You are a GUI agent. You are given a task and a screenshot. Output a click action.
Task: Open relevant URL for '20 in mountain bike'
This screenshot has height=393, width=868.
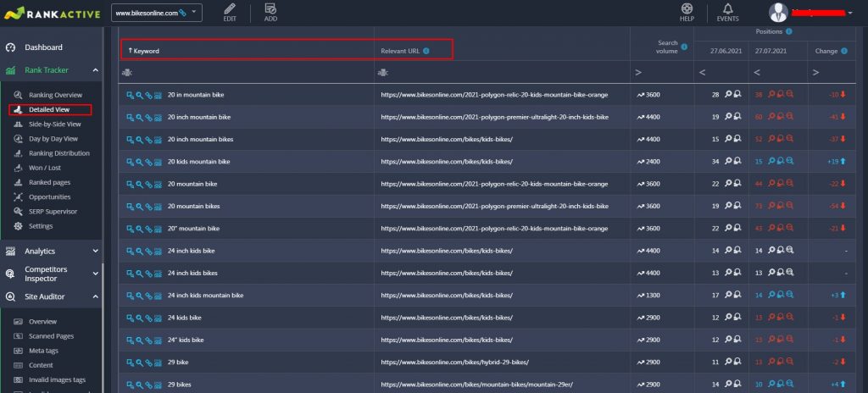pyautogui.click(x=494, y=95)
